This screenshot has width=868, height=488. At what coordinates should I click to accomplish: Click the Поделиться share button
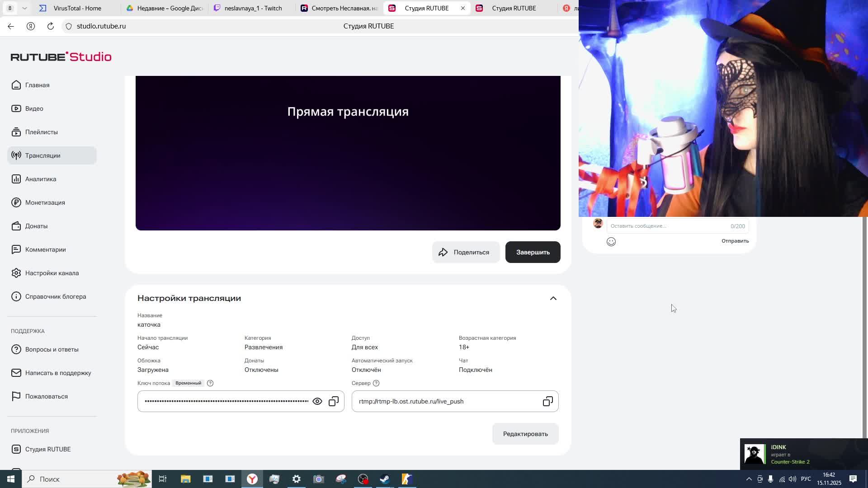(x=465, y=252)
